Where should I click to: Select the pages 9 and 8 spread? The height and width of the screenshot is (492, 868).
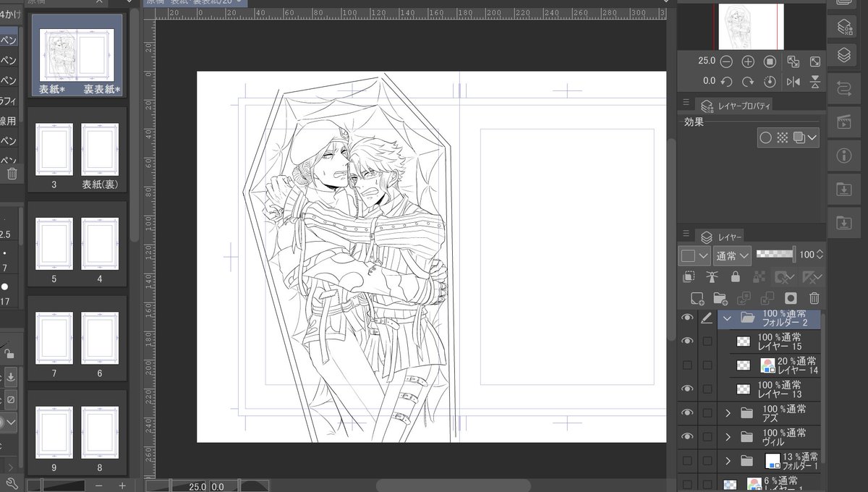coord(77,434)
